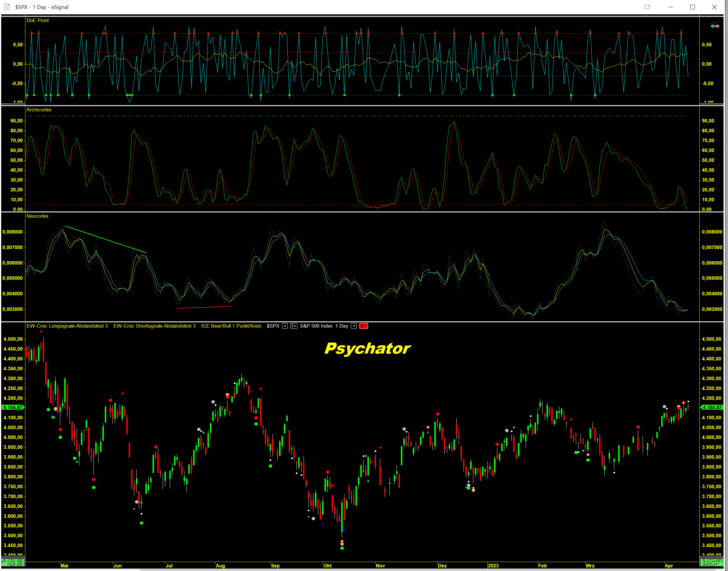Click the DoE Point study title
Image resolution: width=728 pixels, height=571 pixels.
[37, 20]
